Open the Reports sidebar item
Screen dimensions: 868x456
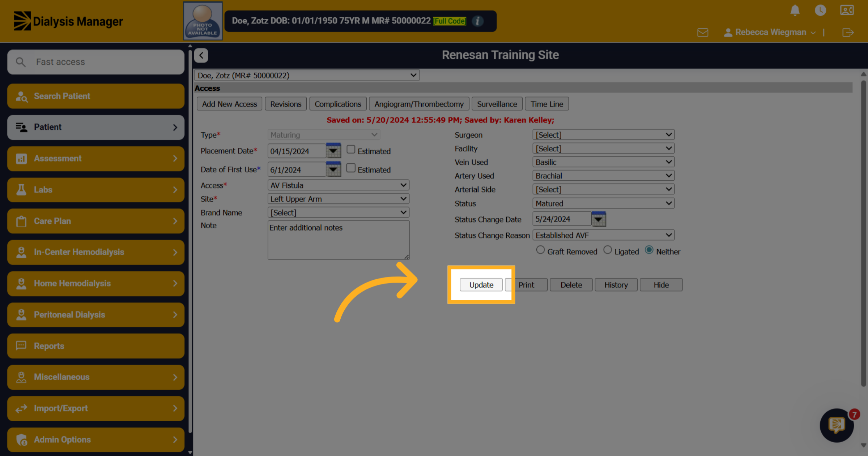pos(96,346)
